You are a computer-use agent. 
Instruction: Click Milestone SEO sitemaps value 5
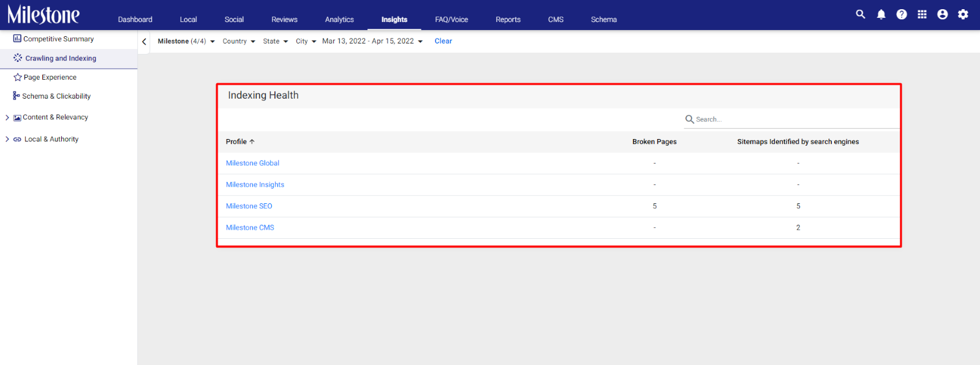(798, 206)
